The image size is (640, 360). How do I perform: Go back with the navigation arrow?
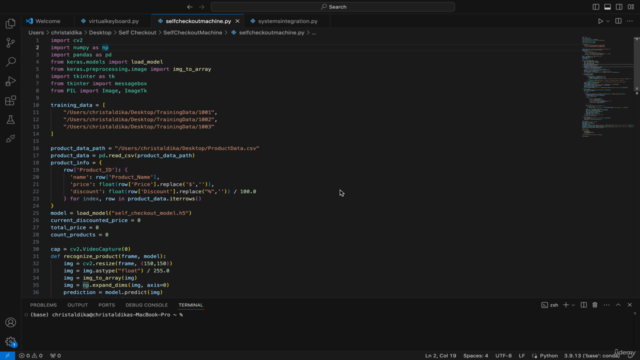(x=190, y=7)
